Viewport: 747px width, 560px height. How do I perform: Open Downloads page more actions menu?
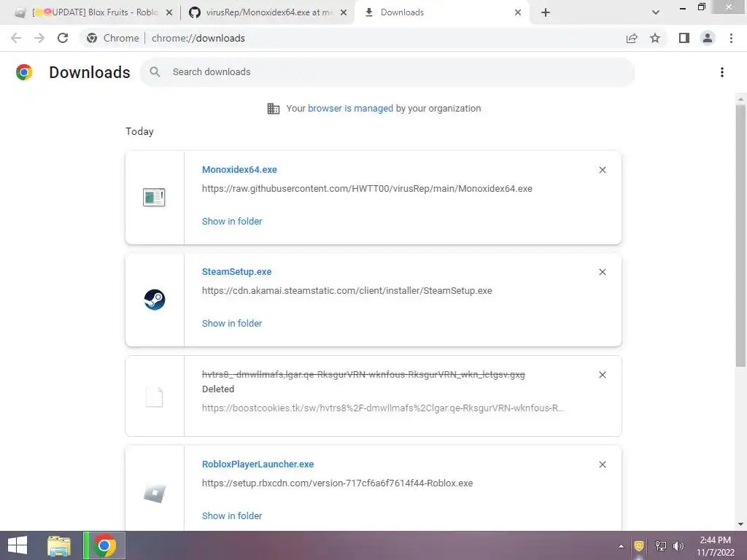pos(722,72)
